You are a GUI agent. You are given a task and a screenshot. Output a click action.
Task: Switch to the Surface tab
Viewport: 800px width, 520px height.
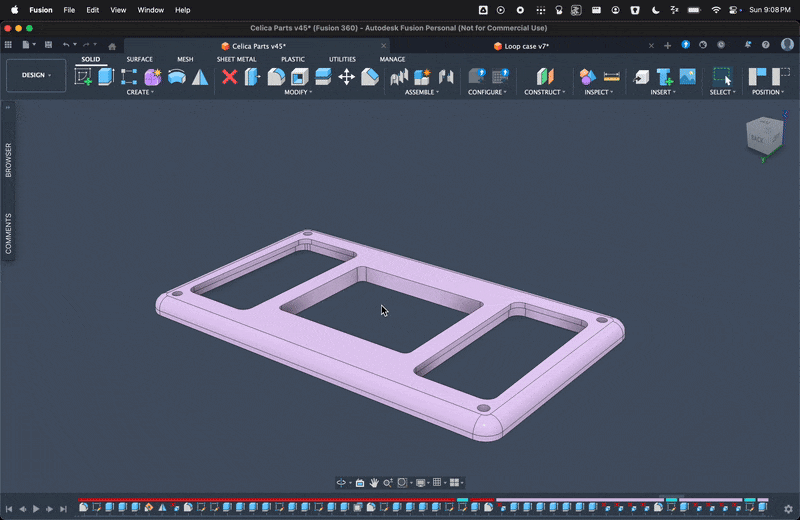(x=139, y=59)
